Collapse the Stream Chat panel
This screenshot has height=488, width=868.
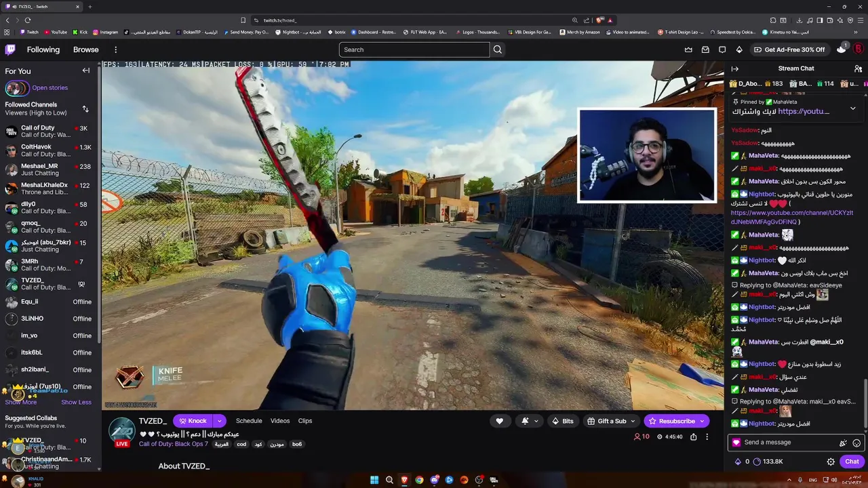[x=734, y=68]
